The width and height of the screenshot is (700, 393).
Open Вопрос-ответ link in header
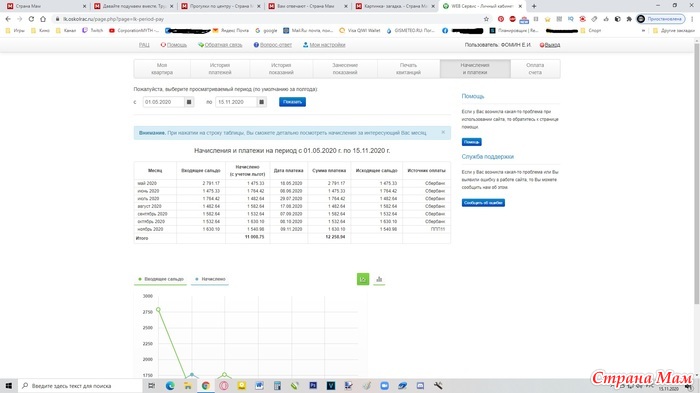click(x=273, y=45)
